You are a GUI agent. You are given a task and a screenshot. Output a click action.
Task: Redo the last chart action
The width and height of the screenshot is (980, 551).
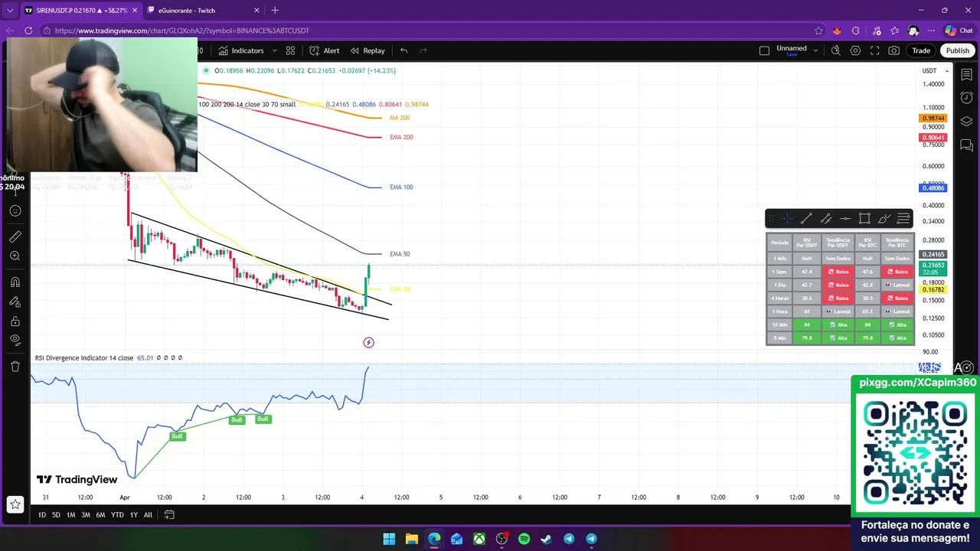point(423,51)
